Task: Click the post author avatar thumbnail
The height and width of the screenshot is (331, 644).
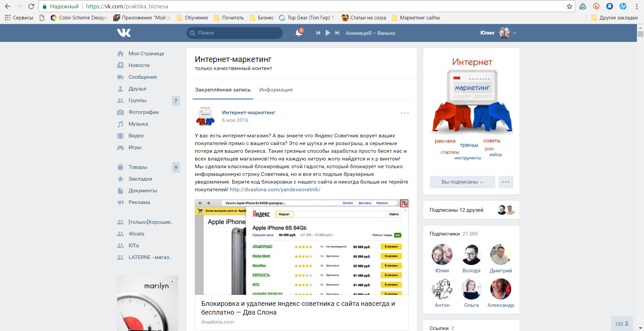Action: 205,116
